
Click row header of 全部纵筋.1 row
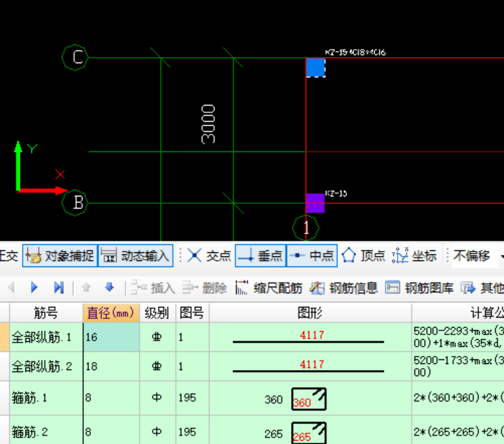tap(5, 337)
